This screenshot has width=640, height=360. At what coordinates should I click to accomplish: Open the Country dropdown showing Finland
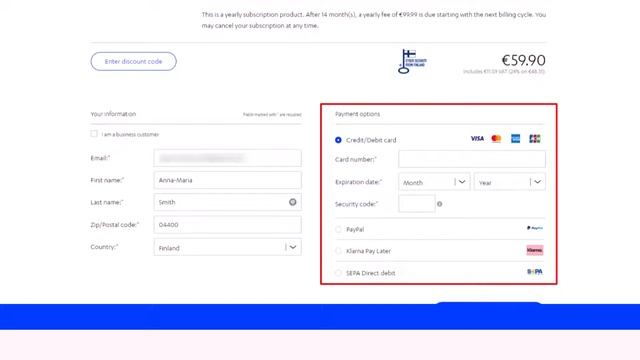click(227, 247)
